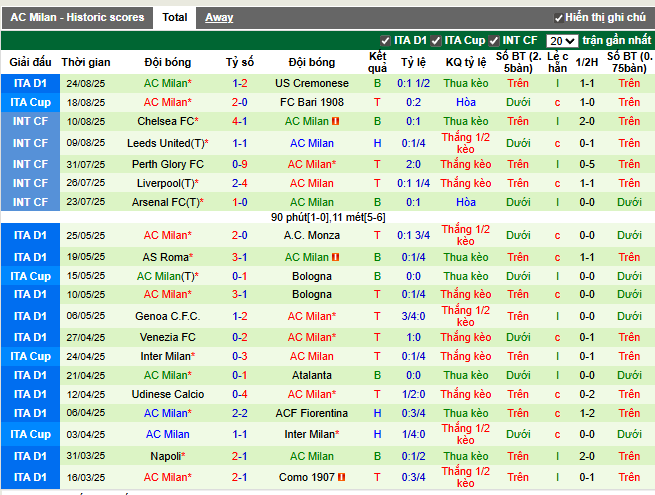Screen dimensions: 655x495
Task: Open Venezia FC team link
Action: pos(168,337)
